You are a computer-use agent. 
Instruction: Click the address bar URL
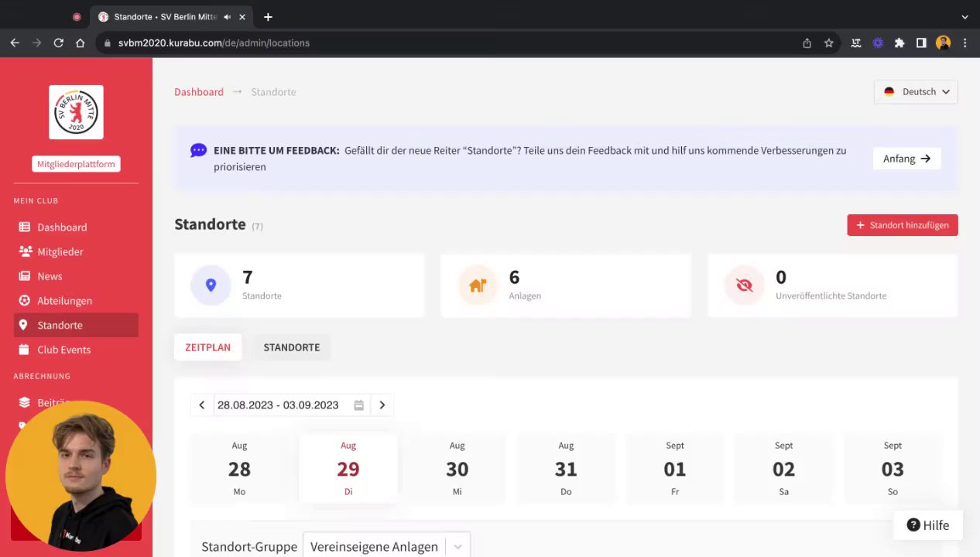coord(214,43)
